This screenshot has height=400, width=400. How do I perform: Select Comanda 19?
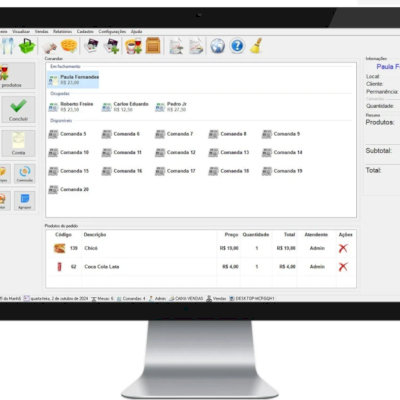pyautogui.click(x=282, y=171)
